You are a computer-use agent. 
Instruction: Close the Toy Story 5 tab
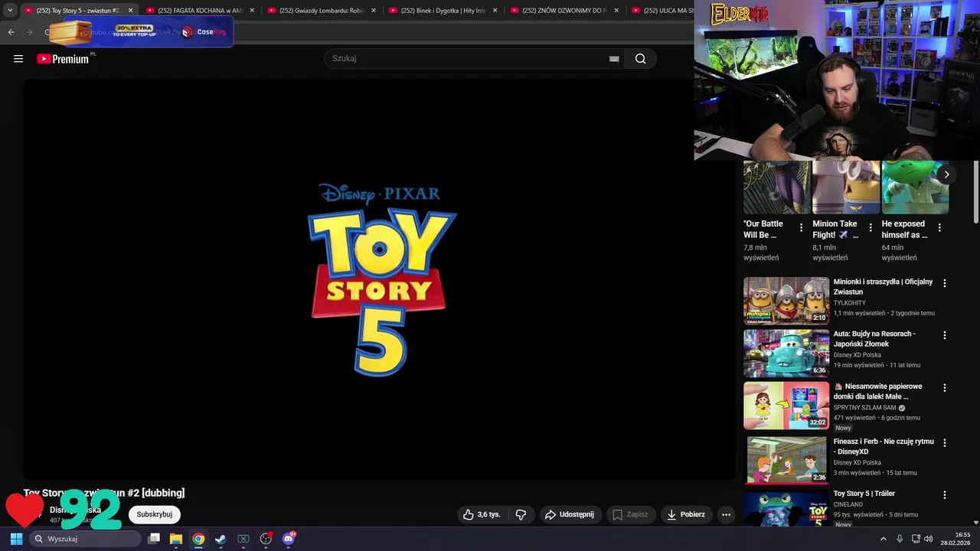tap(130, 11)
